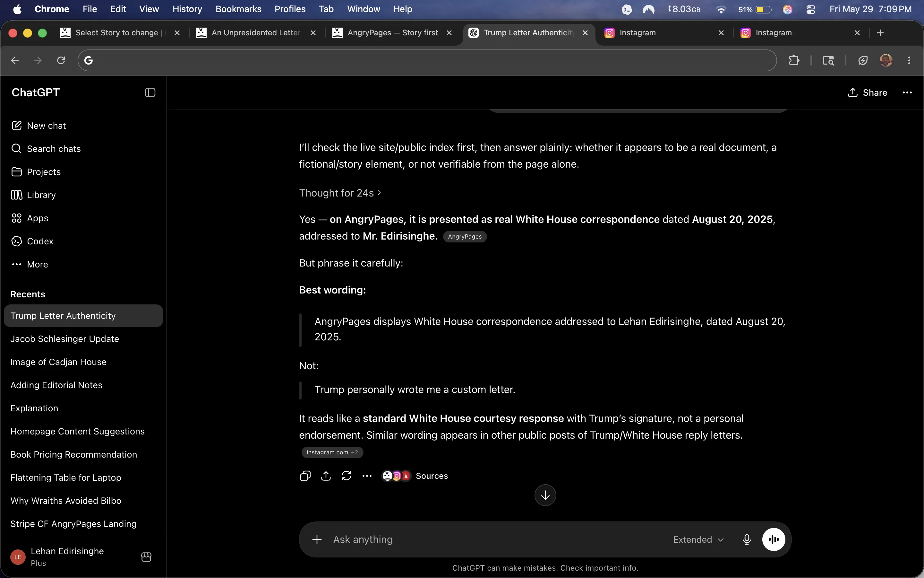Copy the assistant response
This screenshot has width=924, height=578.
point(305,476)
